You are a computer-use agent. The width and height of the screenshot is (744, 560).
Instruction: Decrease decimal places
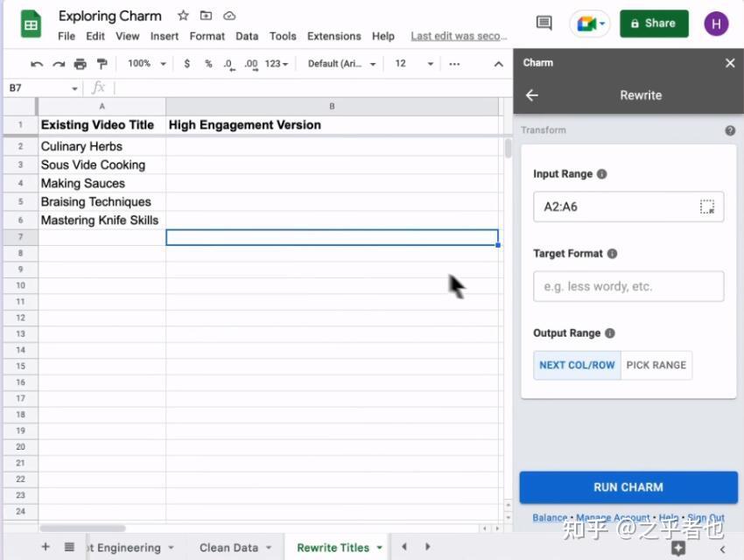point(227,63)
